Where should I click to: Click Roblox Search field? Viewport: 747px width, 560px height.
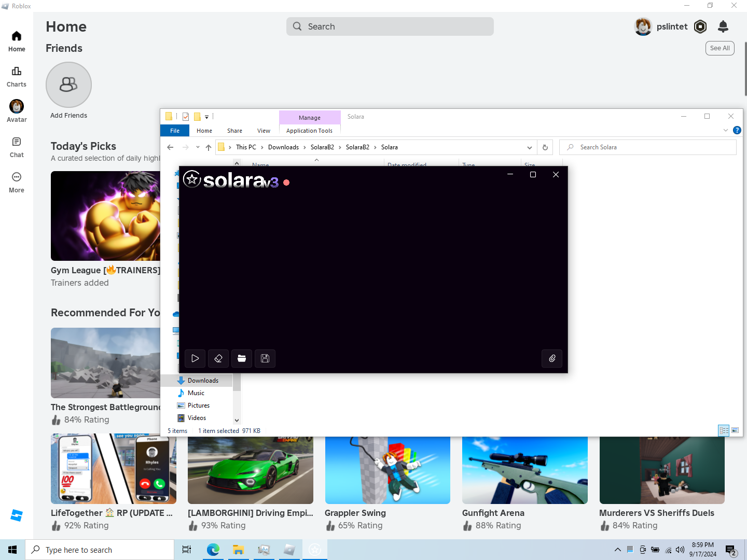coord(390,26)
